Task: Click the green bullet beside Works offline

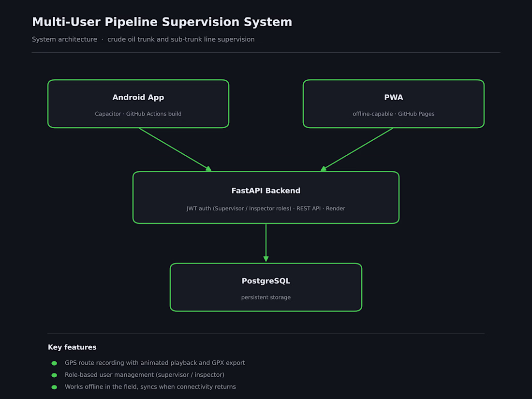Action: [54, 387]
